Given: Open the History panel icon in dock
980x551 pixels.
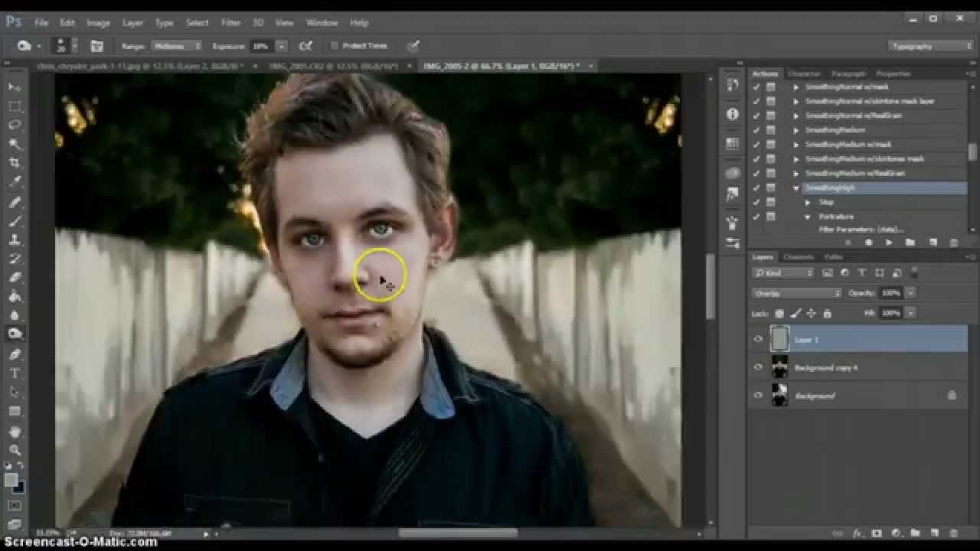Looking at the screenshot, I should pos(733,85).
